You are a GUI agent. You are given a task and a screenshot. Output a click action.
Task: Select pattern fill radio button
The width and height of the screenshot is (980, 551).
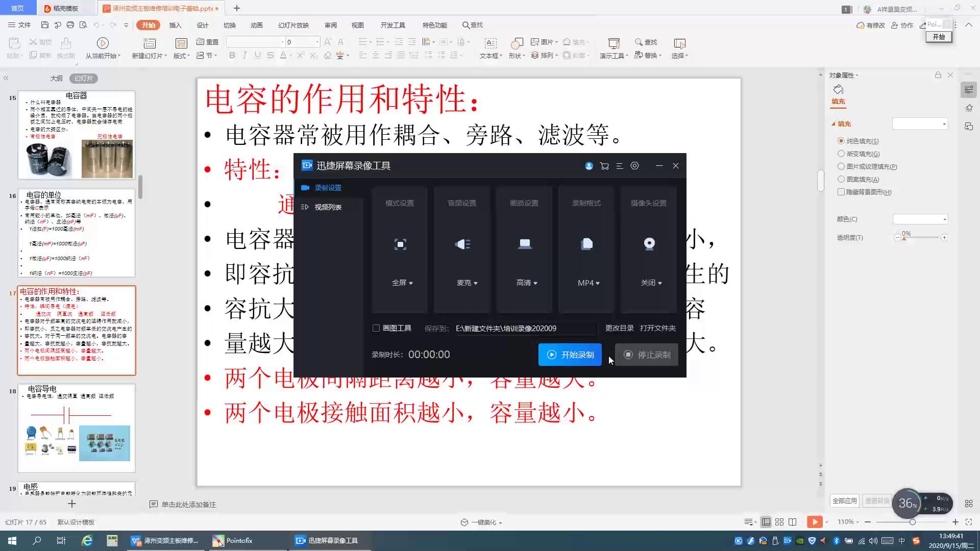point(841,179)
